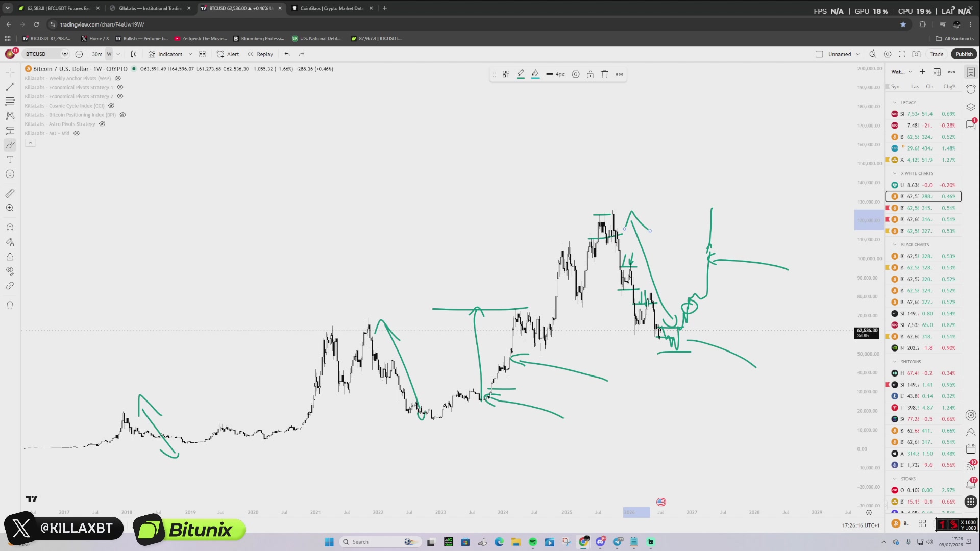Undo the last chart action

pos(287,54)
